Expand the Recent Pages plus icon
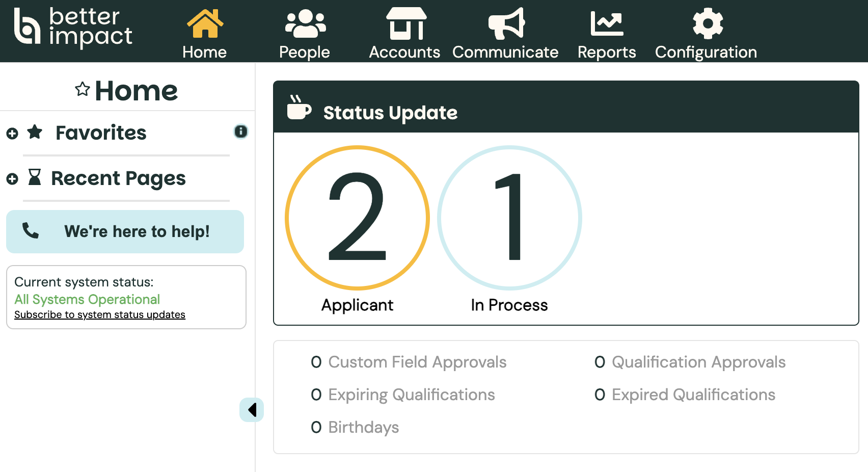The height and width of the screenshot is (472, 868). (12, 179)
